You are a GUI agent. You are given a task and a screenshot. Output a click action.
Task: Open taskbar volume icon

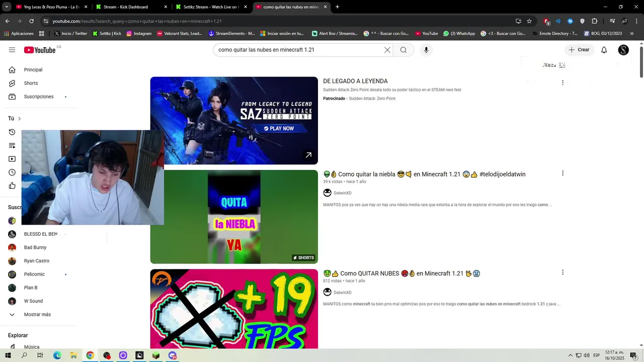pyautogui.click(x=587, y=355)
